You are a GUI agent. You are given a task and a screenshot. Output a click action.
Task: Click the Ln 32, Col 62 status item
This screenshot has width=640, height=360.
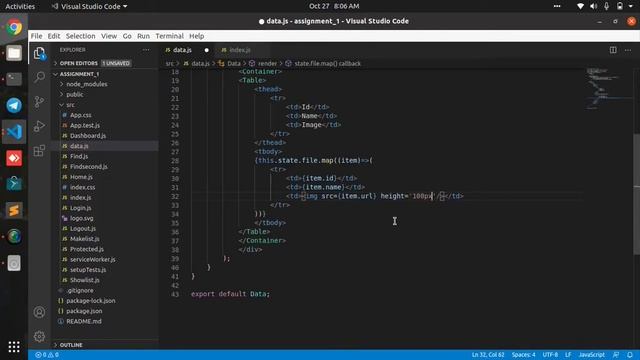488,355
